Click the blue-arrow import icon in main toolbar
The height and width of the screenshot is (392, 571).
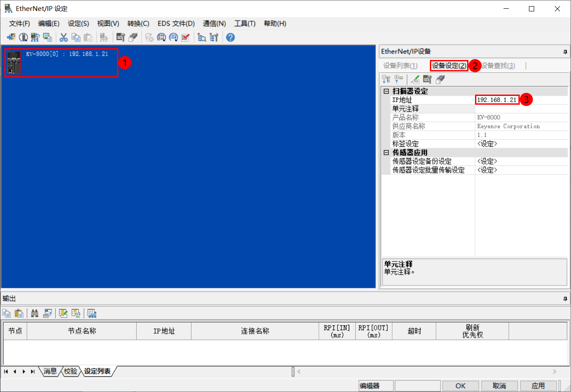11,37
